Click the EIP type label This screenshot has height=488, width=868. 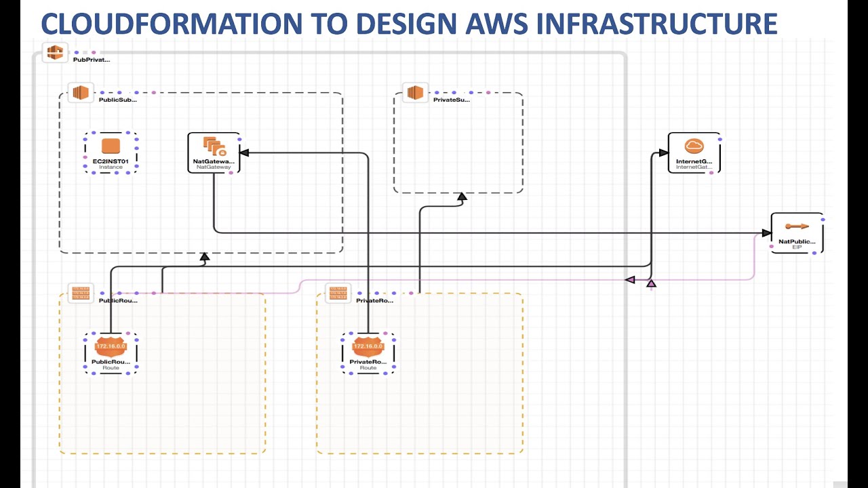pos(797,248)
